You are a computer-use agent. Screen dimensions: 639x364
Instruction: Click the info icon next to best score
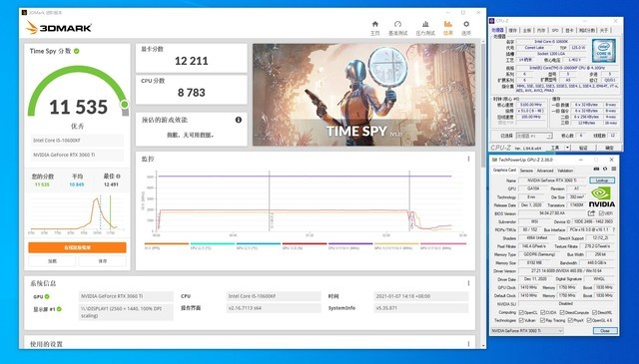click(118, 177)
